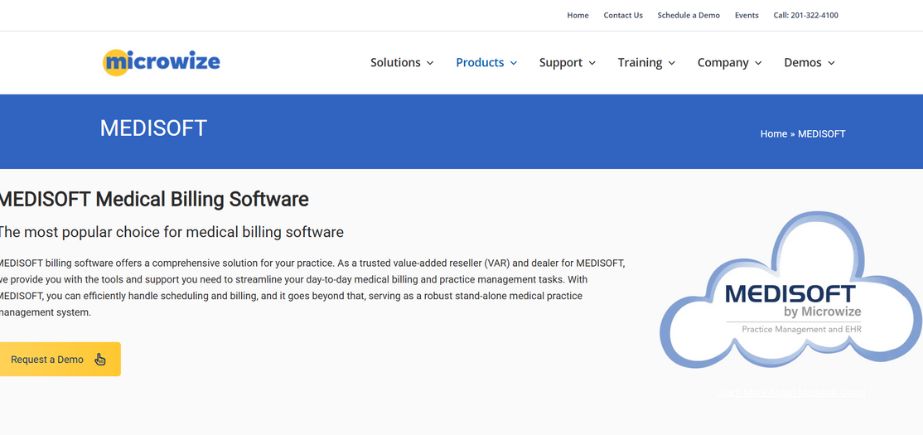Open the Company menu
The height and width of the screenshot is (435, 923).
tap(729, 62)
